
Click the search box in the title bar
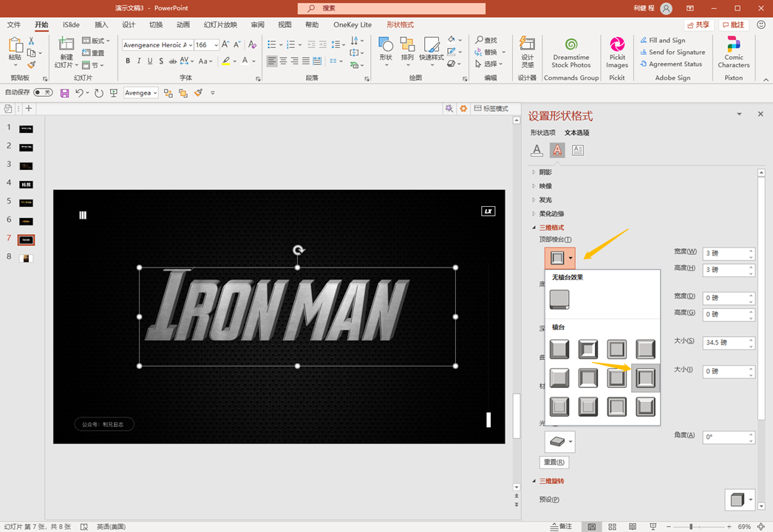pyautogui.click(x=392, y=8)
